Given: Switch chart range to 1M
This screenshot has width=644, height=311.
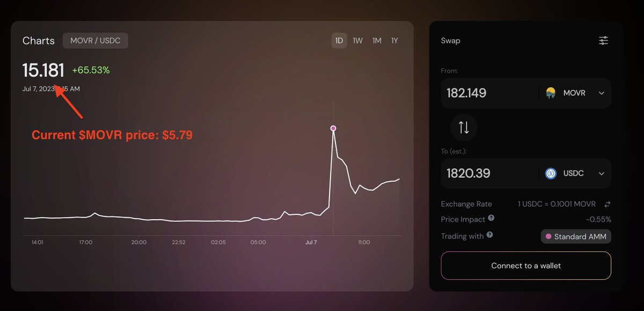Looking at the screenshot, I should coord(377,41).
